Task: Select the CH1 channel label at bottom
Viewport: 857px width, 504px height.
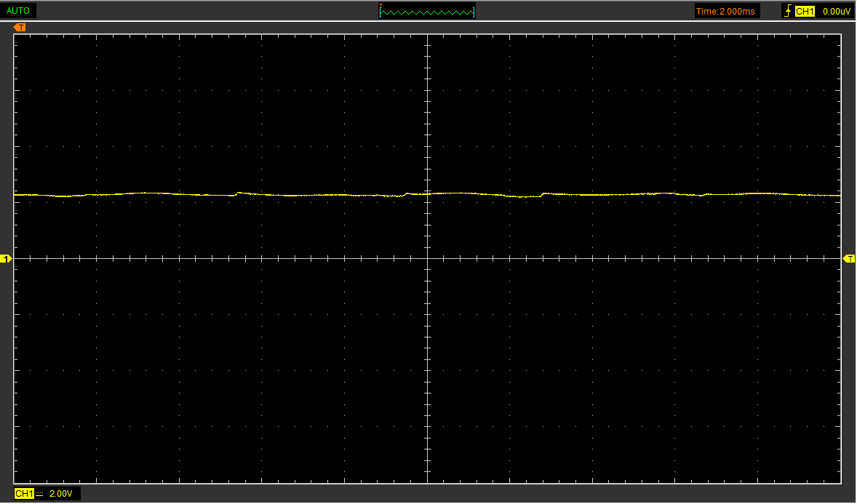Action: [24, 494]
